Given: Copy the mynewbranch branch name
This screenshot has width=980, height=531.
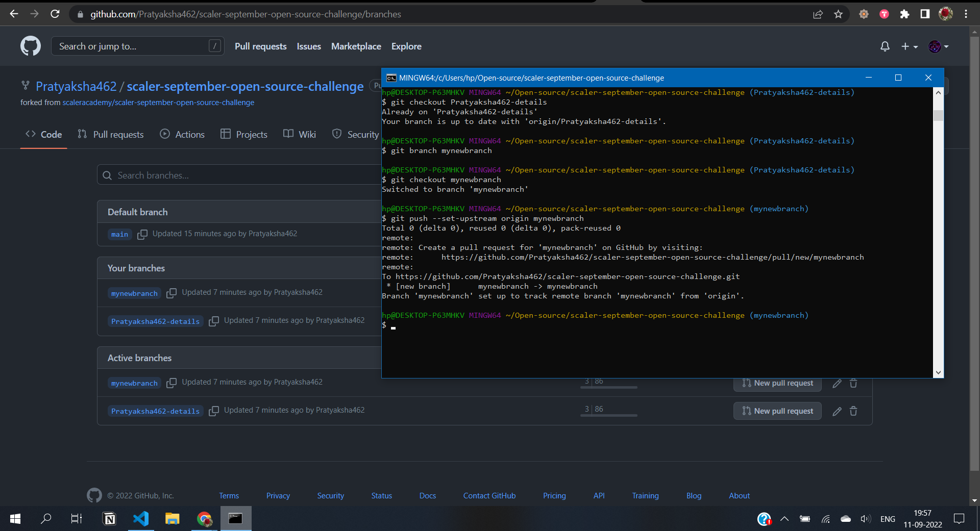Looking at the screenshot, I should (171, 293).
